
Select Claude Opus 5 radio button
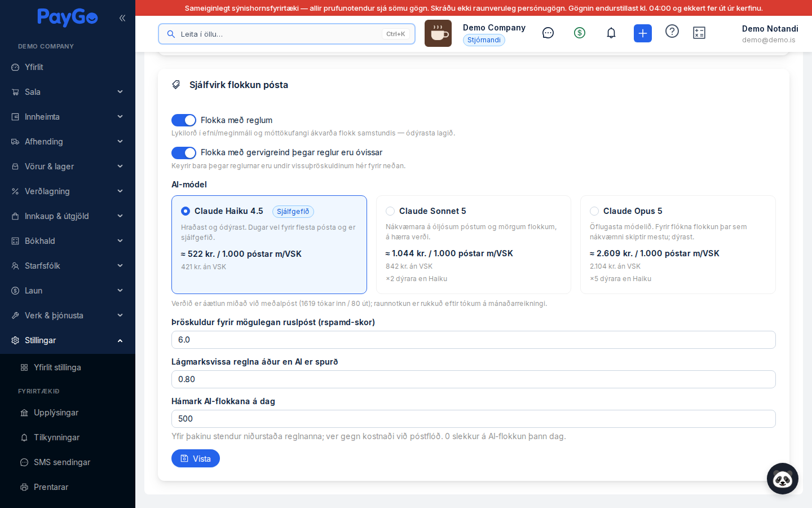(x=594, y=211)
